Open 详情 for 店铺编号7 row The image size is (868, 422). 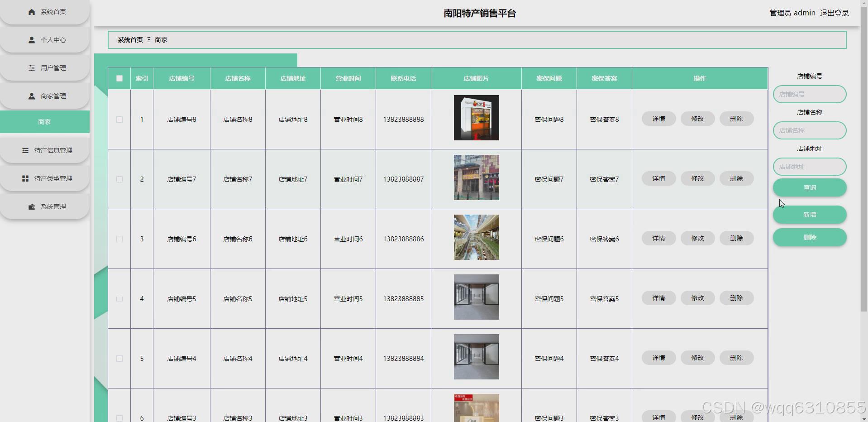click(x=659, y=178)
